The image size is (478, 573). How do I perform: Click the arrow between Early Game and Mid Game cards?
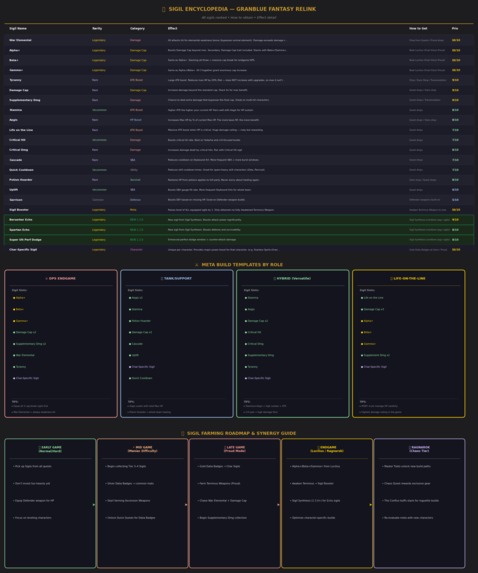pos(94,505)
